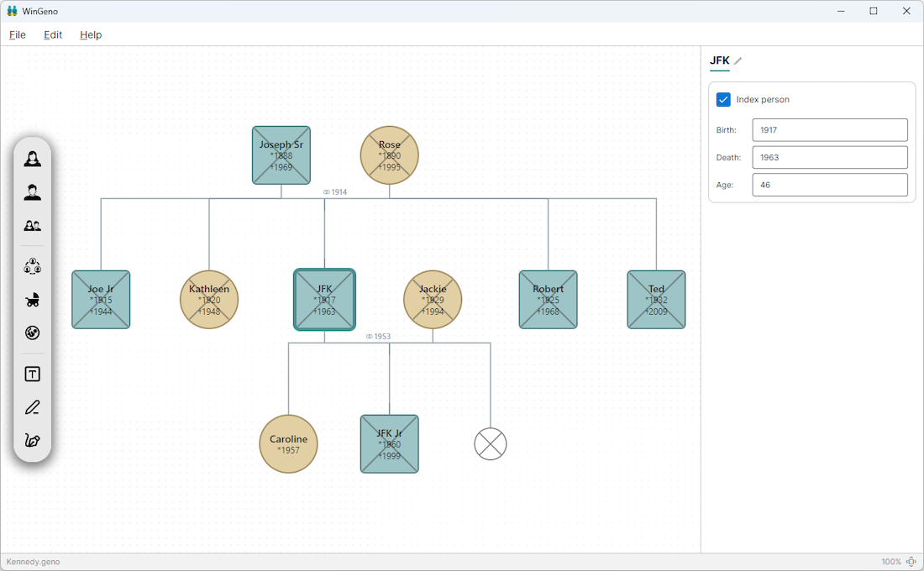
Task: Open the Edit menu
Action: tap(53, 34)
